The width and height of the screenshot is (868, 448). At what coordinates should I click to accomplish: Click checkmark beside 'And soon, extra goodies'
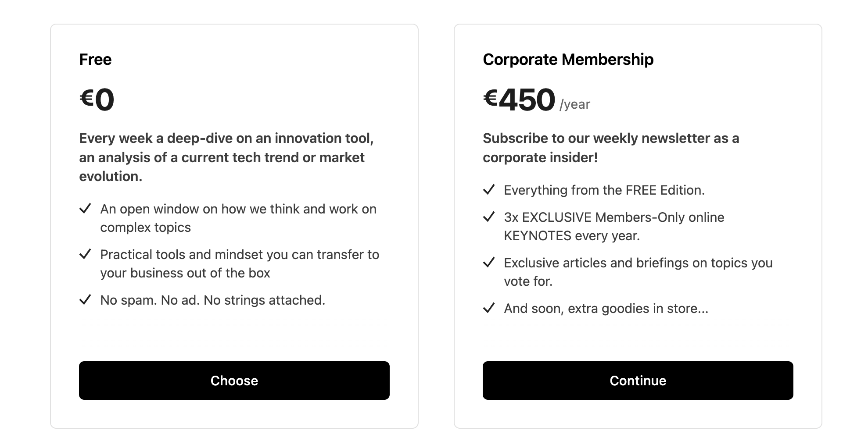pos(489,308)
